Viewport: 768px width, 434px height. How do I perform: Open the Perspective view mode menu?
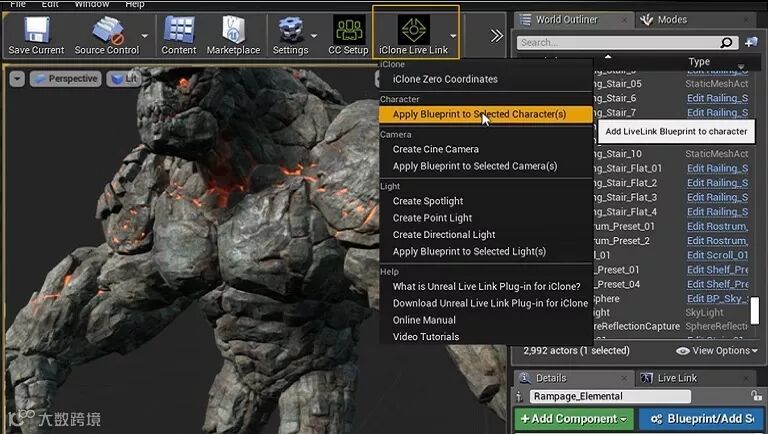click(66, 78)
